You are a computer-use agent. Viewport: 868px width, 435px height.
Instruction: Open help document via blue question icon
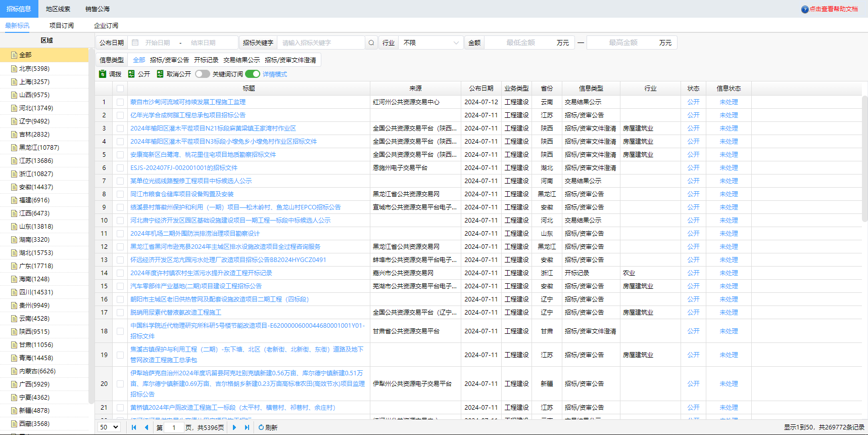point(805,9)
